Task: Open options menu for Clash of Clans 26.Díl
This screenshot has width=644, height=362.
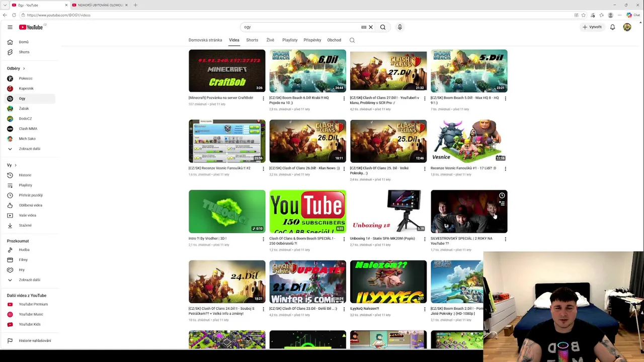Action: [x=344, y=169]
